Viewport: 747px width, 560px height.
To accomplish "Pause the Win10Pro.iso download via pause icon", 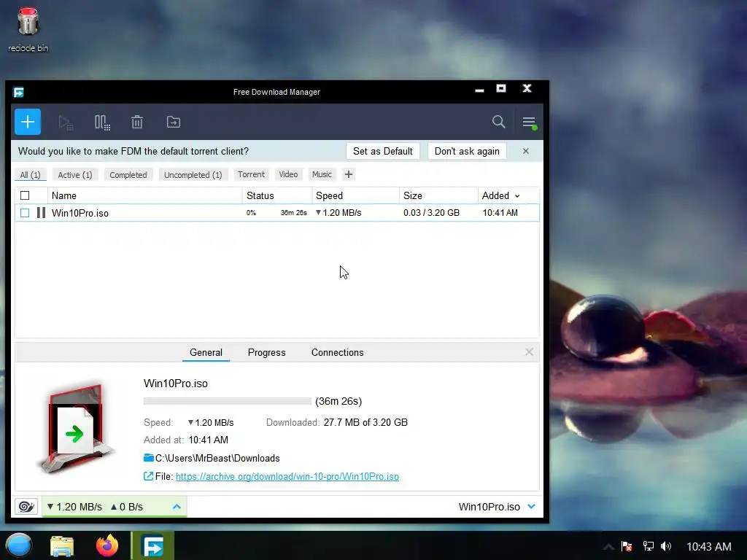I will point(41,213).
